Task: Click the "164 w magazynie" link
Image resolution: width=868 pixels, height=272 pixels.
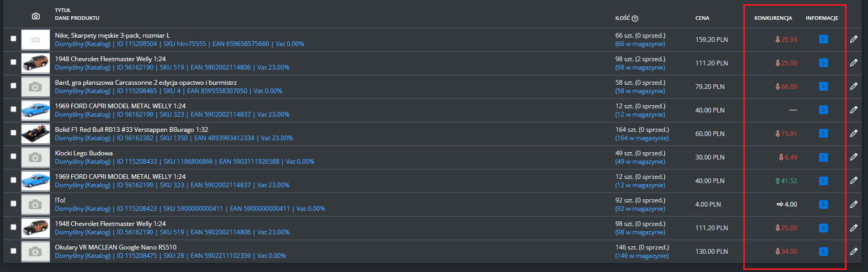Action: coord(642,138)
